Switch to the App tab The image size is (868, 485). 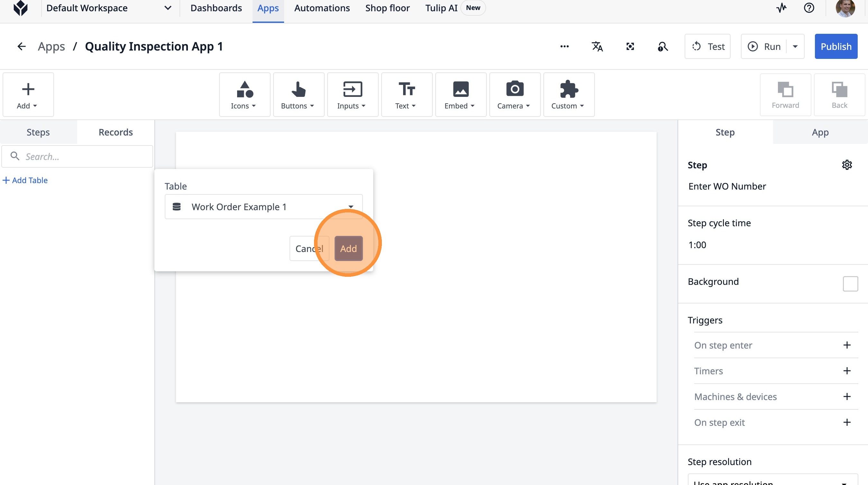point(820,132)
